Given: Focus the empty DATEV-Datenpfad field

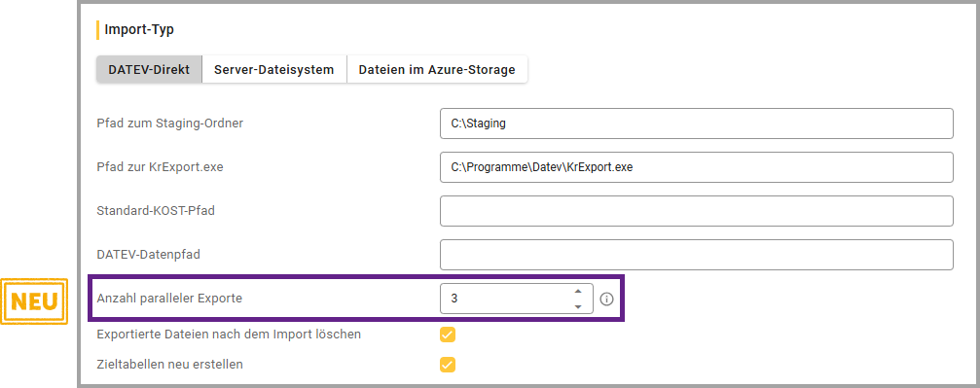Looking at the screenshot, I should pyautogui.click(x=696, y=255).
